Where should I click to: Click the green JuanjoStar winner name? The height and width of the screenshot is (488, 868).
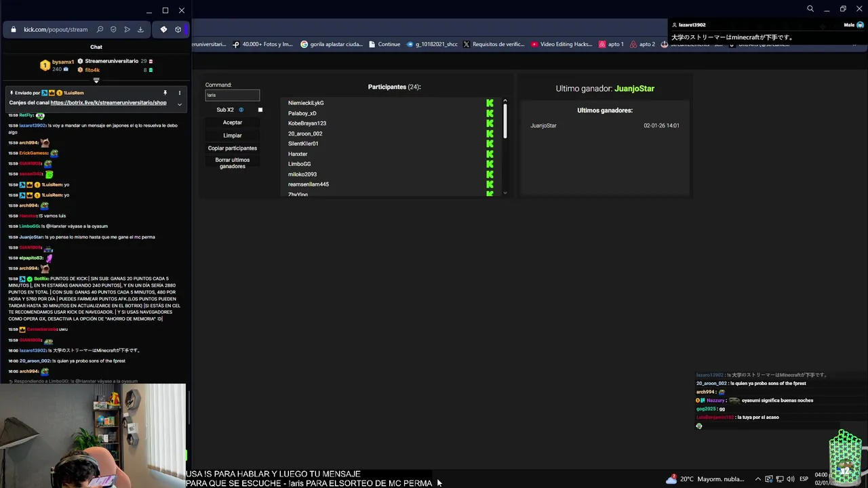(634, 89)
